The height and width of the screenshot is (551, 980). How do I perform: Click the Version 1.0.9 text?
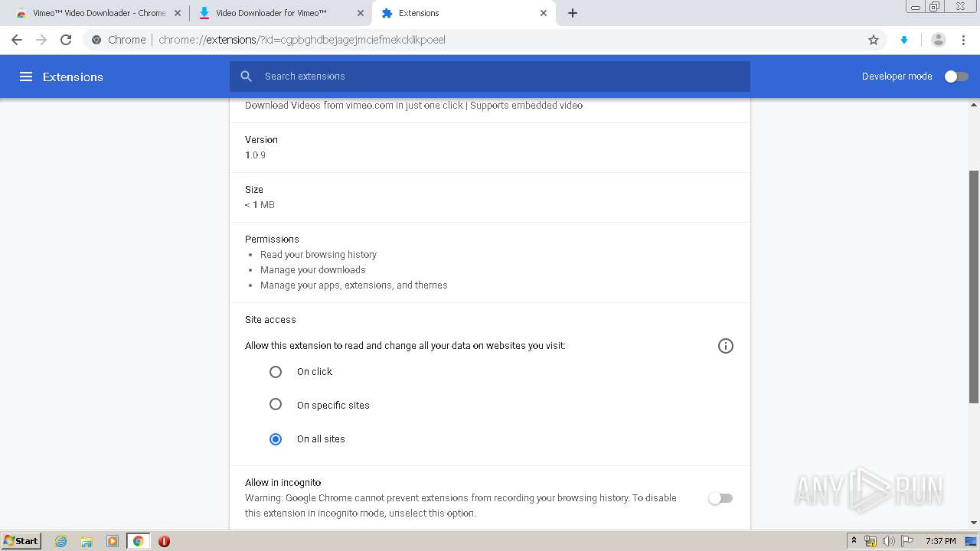(255, 155)
